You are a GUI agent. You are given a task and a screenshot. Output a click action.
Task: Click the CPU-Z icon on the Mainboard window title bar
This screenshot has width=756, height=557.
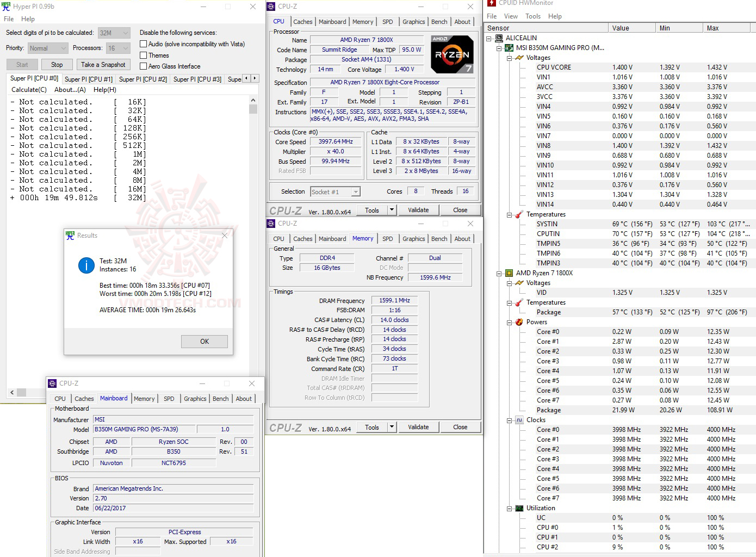pos(52,383)
